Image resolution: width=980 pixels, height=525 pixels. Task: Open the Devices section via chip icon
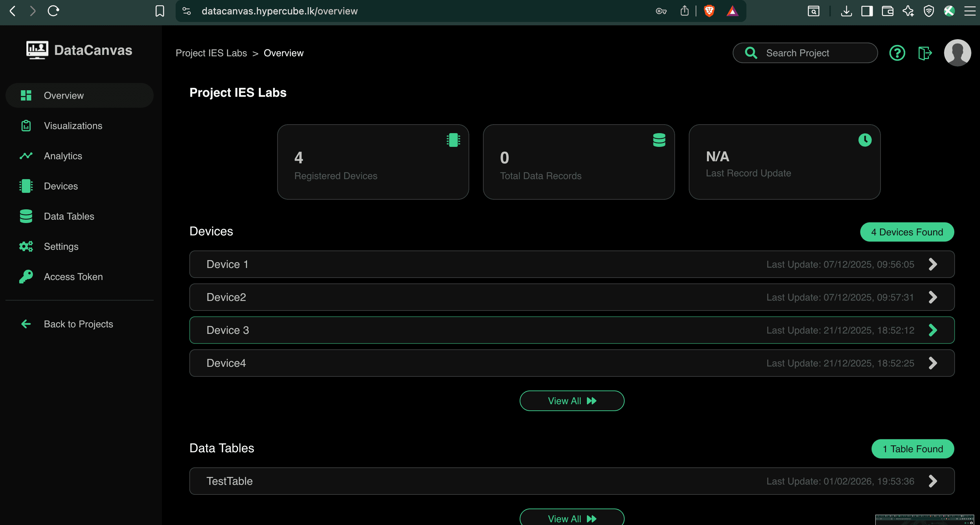click(25, 186)
